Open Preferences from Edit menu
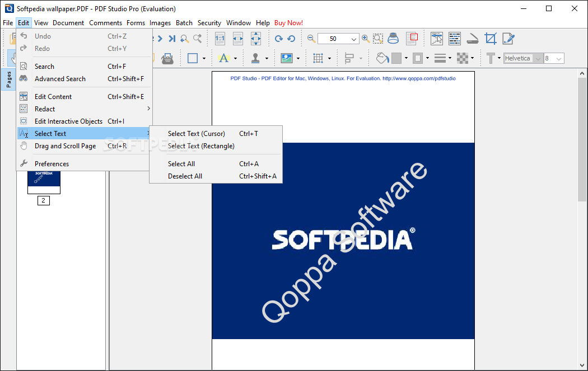This screenshot has height=371, width=588. point(84,164)
